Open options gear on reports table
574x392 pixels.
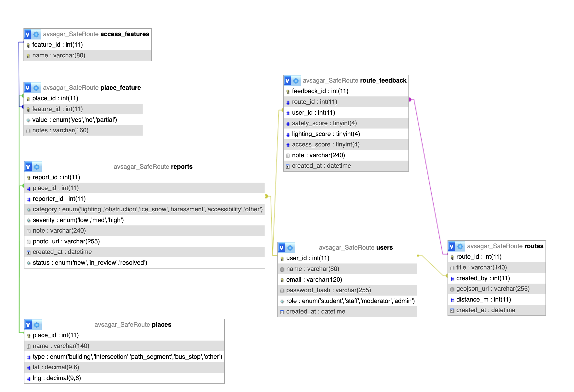[37, 167]
